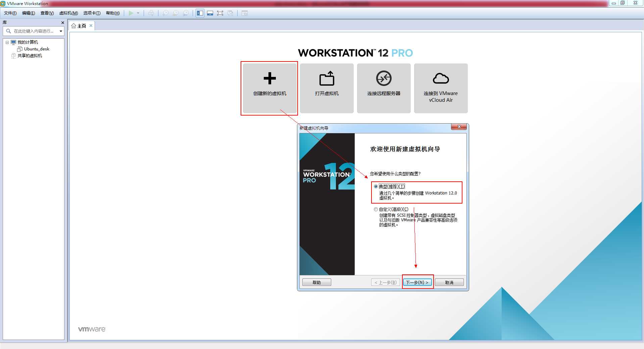
Task: Collapse the 我的计算机 tree node
Action: [x=7, y=42]
